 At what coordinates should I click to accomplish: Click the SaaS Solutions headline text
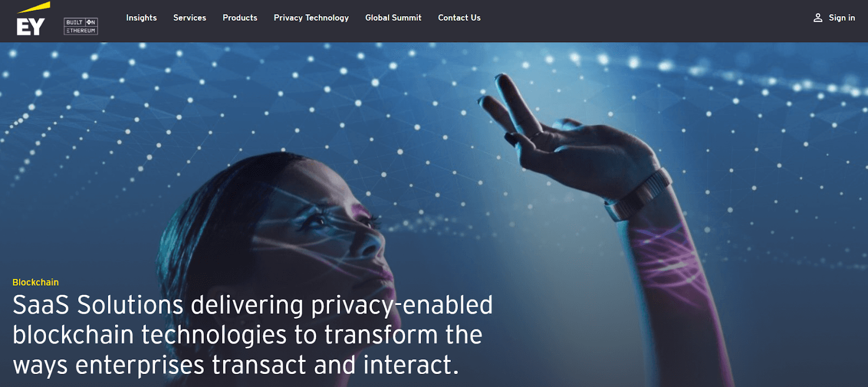coord(253,335)
